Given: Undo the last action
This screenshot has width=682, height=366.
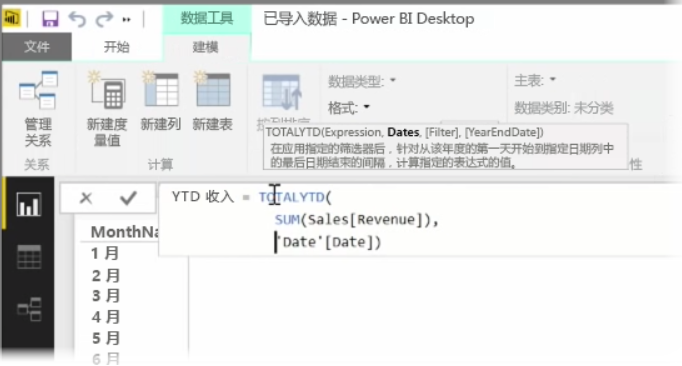Looking at the screenshot, I should pos(77,20).
